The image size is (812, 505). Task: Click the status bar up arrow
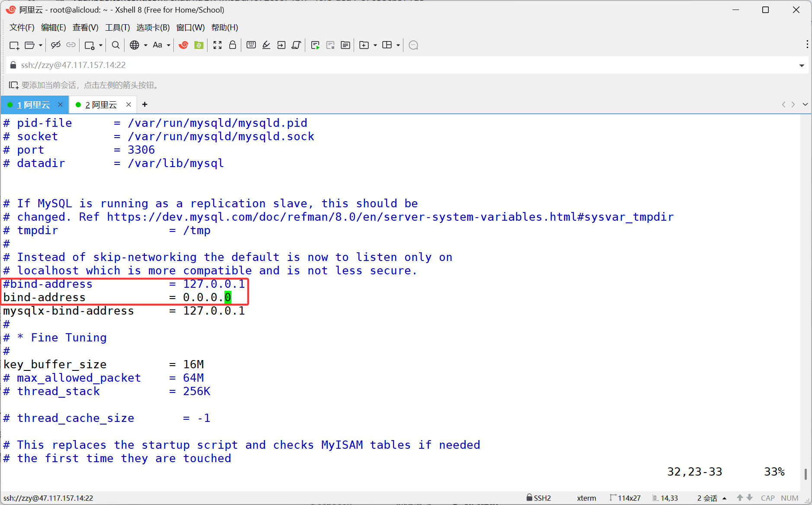(x=740, y=498)
